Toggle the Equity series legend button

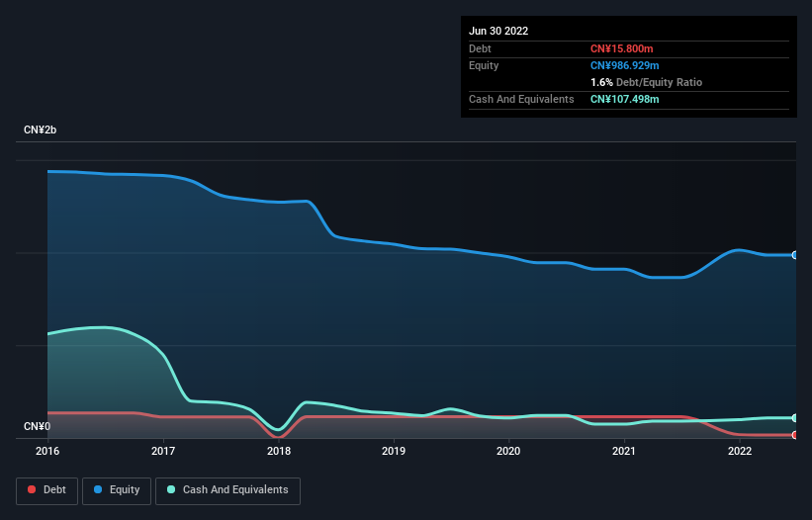(117, 490)
